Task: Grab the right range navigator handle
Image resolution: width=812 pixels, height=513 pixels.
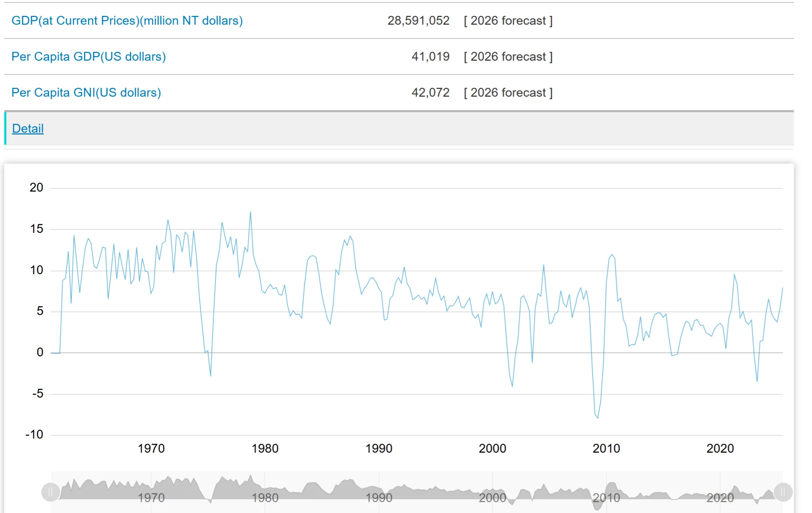Action: coord(783,492)
